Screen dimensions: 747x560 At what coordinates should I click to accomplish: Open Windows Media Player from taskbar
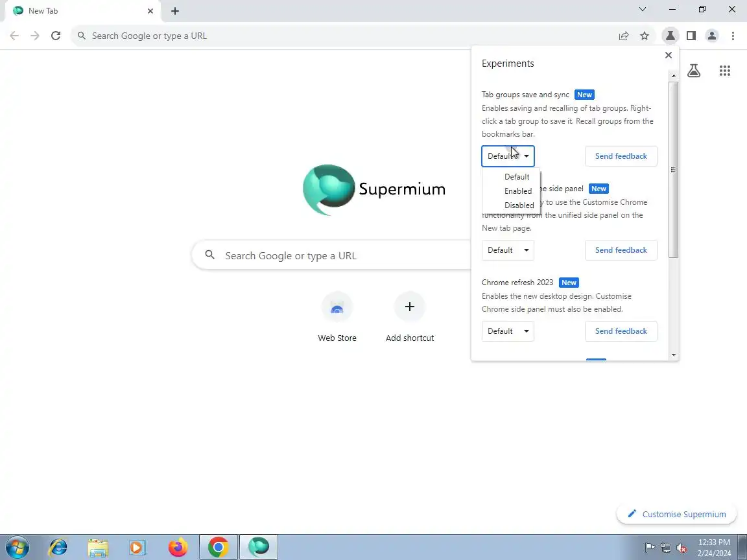pyautogui.click(x=137, y=548)
